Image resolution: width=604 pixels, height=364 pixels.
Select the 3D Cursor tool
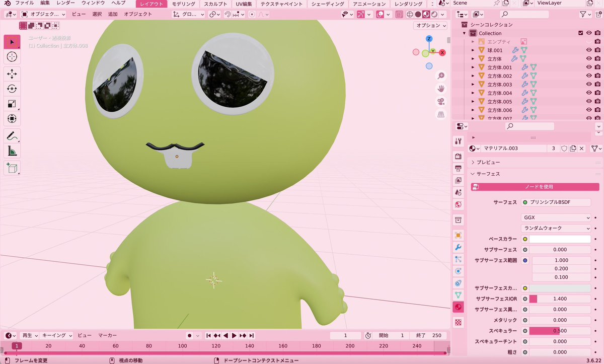tap(12, 57)
